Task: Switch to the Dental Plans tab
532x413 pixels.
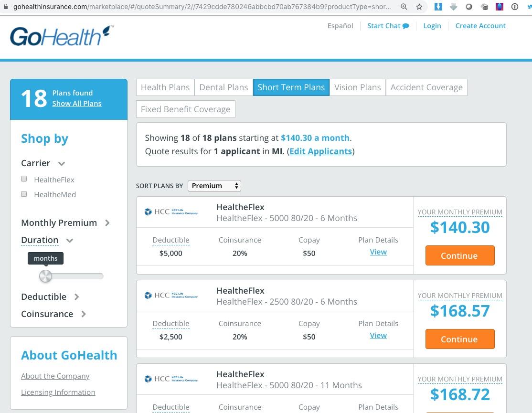Action: pyautogui.click(x=223, y=87)
